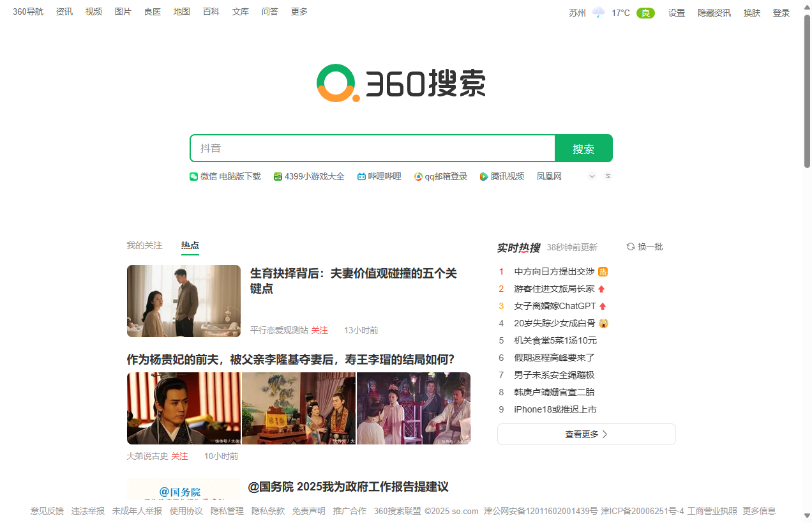Click the 4399小游戏大全 game icon
This screenshot has height=523, width=812.
(277, 176)
